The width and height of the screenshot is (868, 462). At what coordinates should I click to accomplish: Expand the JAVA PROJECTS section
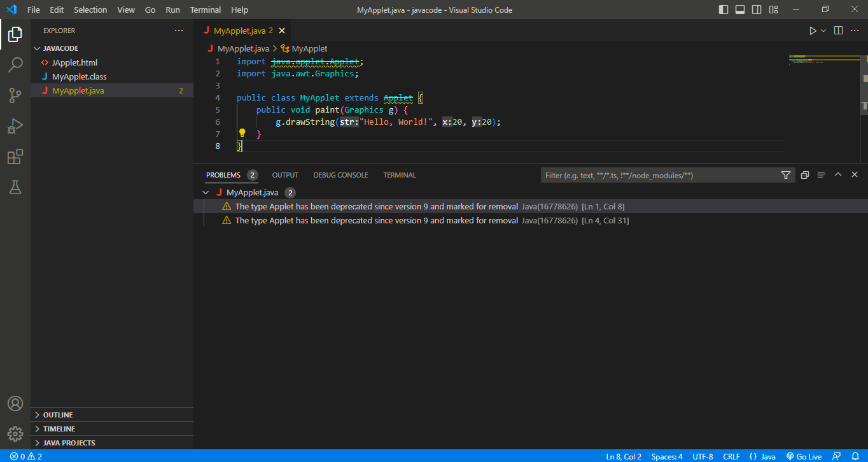pos(111,443)
